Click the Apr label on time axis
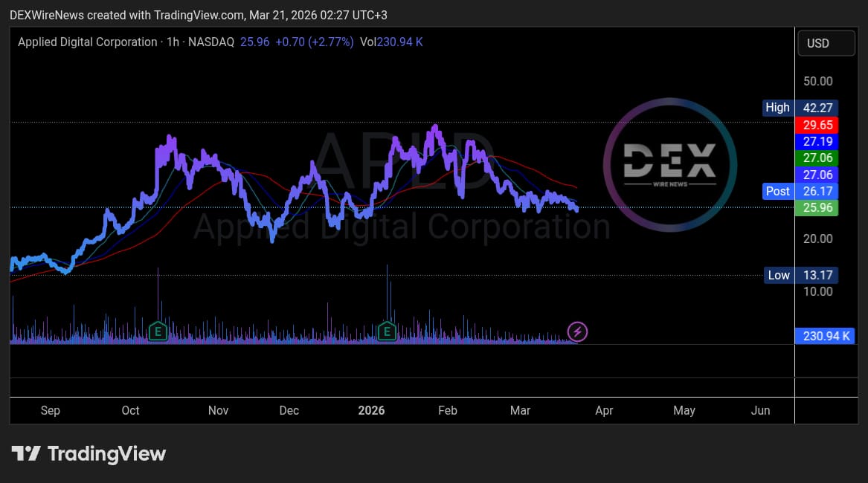This screenshot has width=868, height=483. [604, 410]
